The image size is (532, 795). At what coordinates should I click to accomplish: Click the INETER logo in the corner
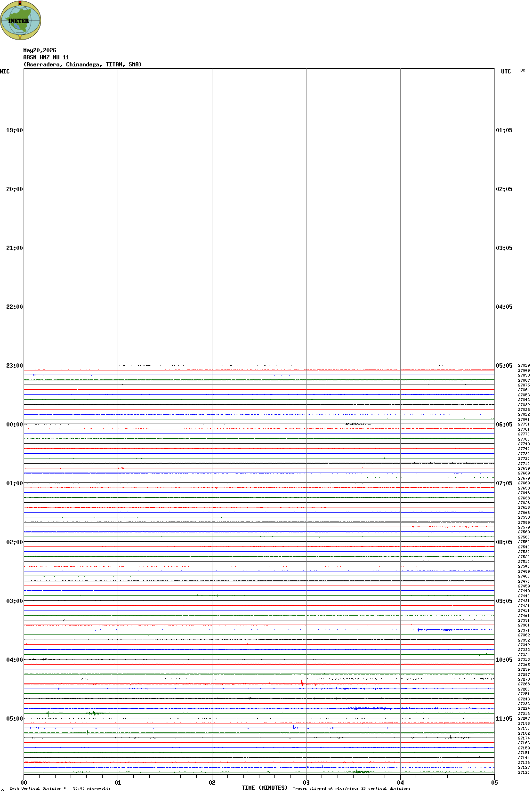pyautogui.click(x=20, y=20)
